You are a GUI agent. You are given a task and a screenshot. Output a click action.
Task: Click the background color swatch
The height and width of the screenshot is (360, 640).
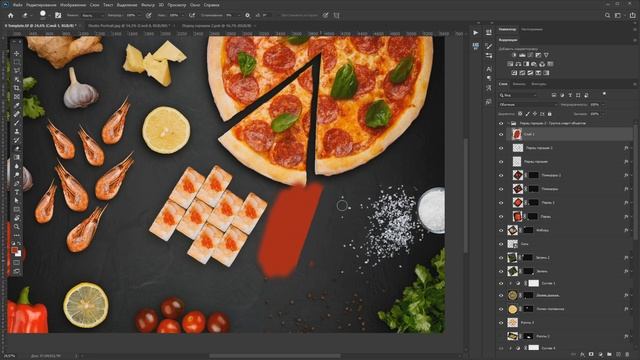[x=18, y=254]
